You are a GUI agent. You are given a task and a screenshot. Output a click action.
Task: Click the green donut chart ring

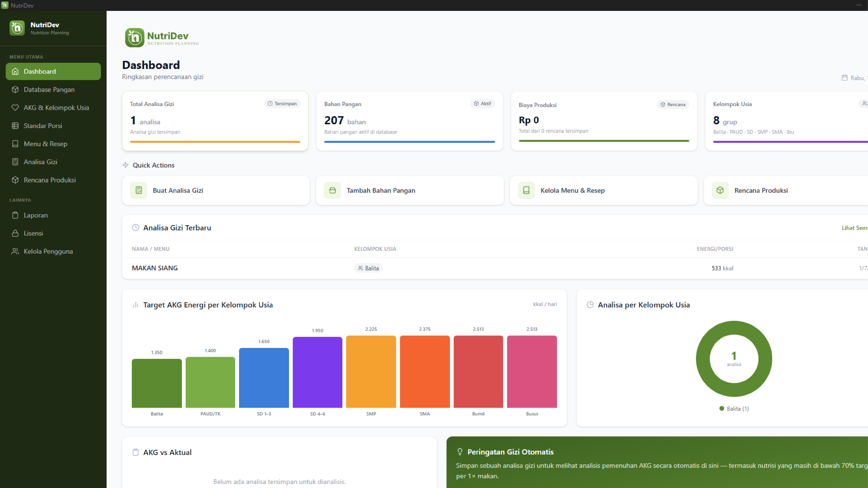pos(703,359)
